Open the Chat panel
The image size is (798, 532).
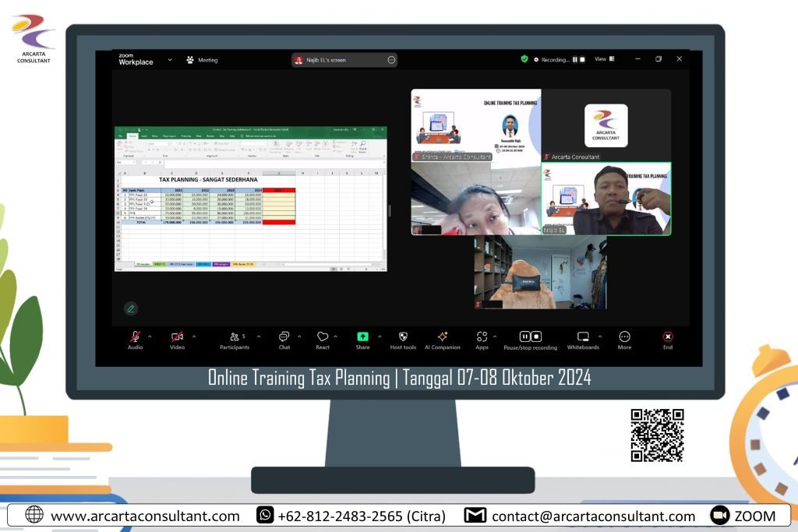pyautogui.click(x=284, y=338)
